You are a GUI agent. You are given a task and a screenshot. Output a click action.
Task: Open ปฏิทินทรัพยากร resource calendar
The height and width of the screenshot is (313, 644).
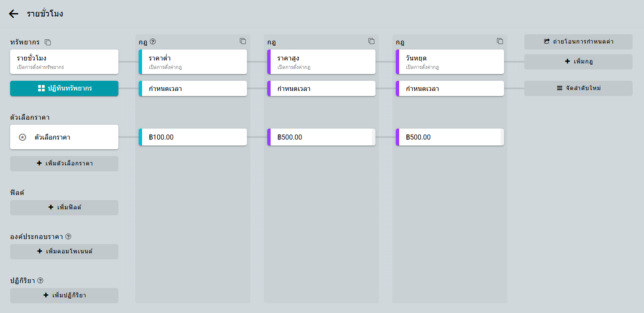pyautogui.click(x=64, y=88)
